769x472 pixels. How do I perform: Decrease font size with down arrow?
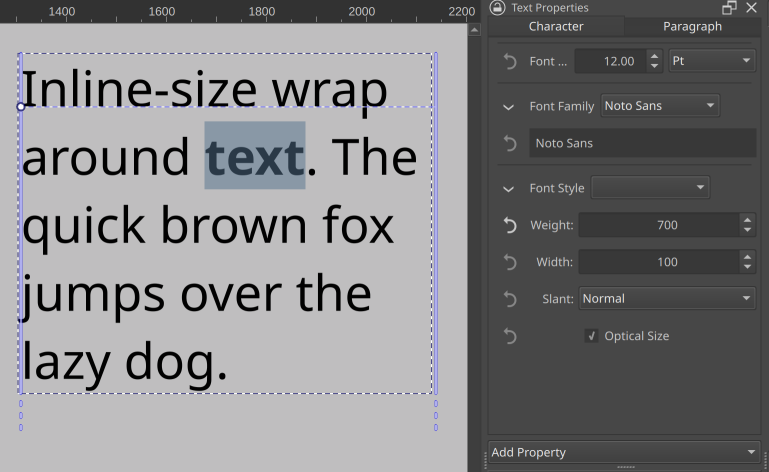654,67
